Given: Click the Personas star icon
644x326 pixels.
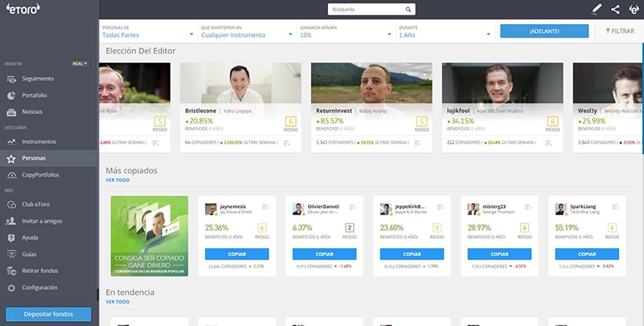Looking at the screenshot, I should (11, 158).
